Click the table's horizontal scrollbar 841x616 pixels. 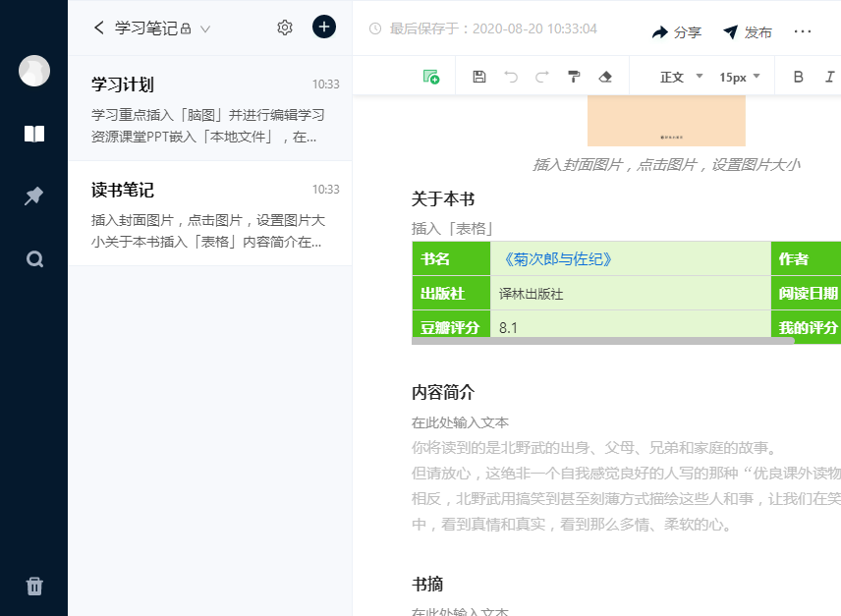tap(602, 341)
